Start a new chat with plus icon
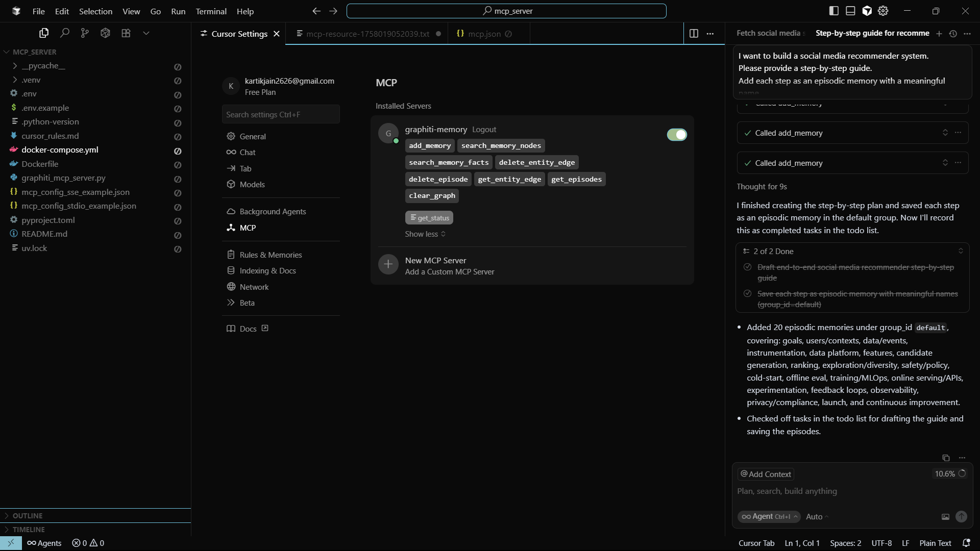The height and width of the screenshot is (551, 980). (x=939, y=34)
